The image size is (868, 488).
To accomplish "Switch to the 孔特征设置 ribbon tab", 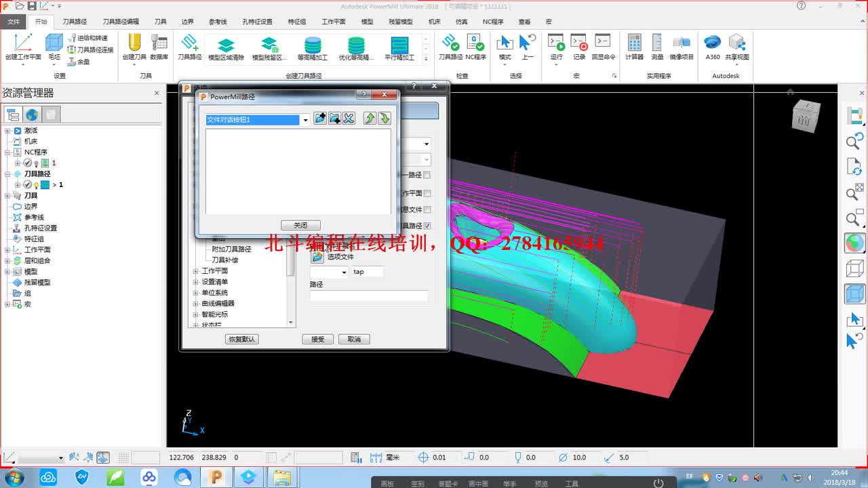I will pos(257,22).
